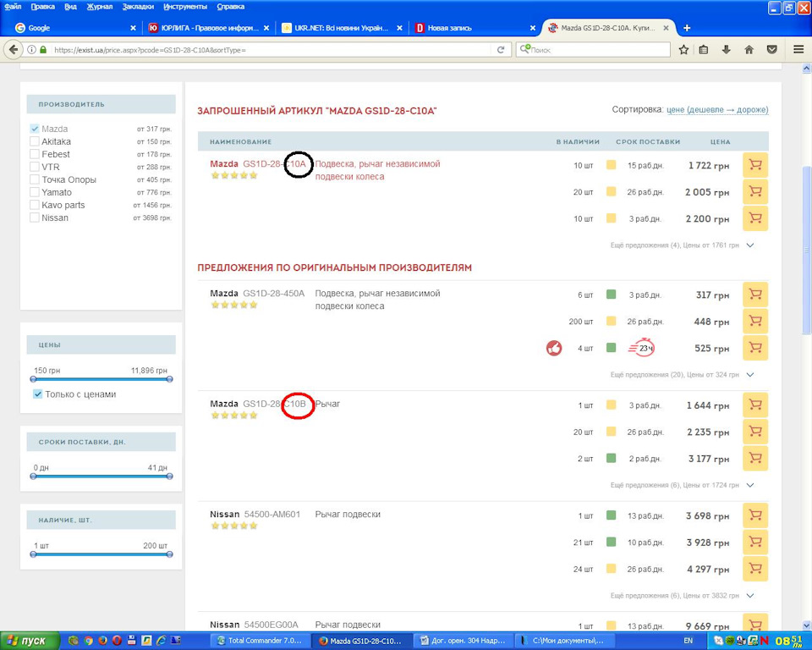Check the Nissan manufacturer filter
812x650 pixels.
[35, 218]
